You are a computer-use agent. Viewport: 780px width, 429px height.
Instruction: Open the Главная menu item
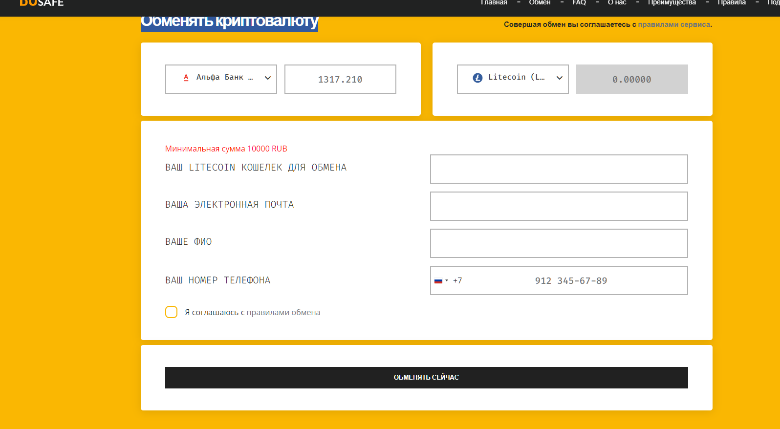click(x=493, y=3)
